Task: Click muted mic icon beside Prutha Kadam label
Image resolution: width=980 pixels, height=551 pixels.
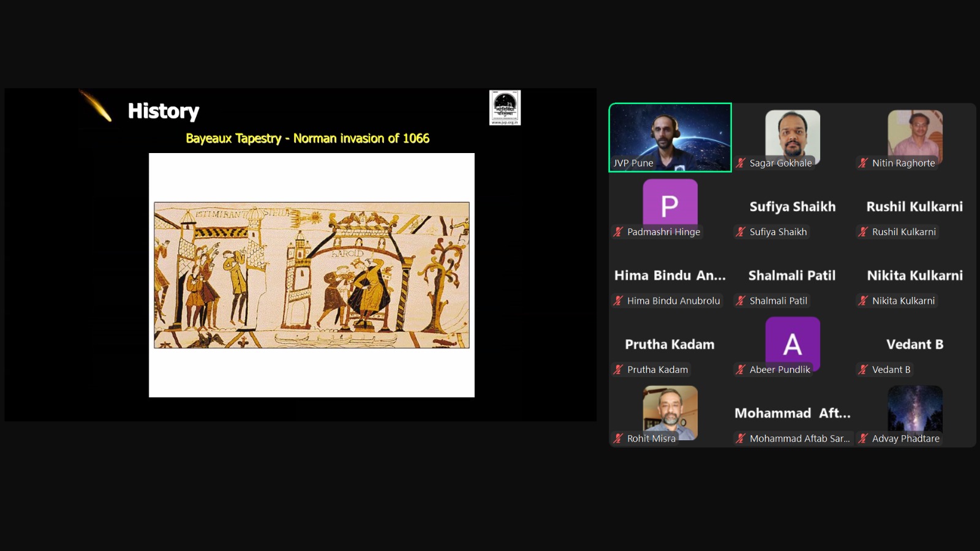Action: pos(618,369)
